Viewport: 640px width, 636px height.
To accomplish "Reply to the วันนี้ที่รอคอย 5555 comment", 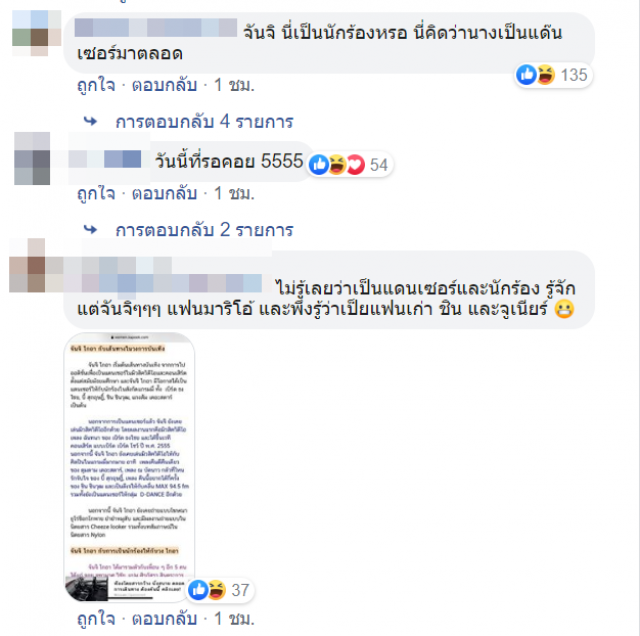I will coord(164,193).
